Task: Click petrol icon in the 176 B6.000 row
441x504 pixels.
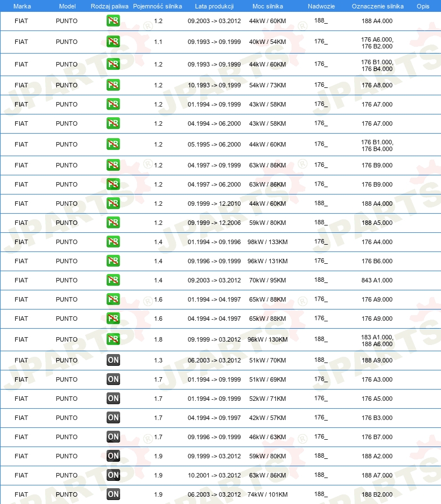Action: click(x=113, y=260)
